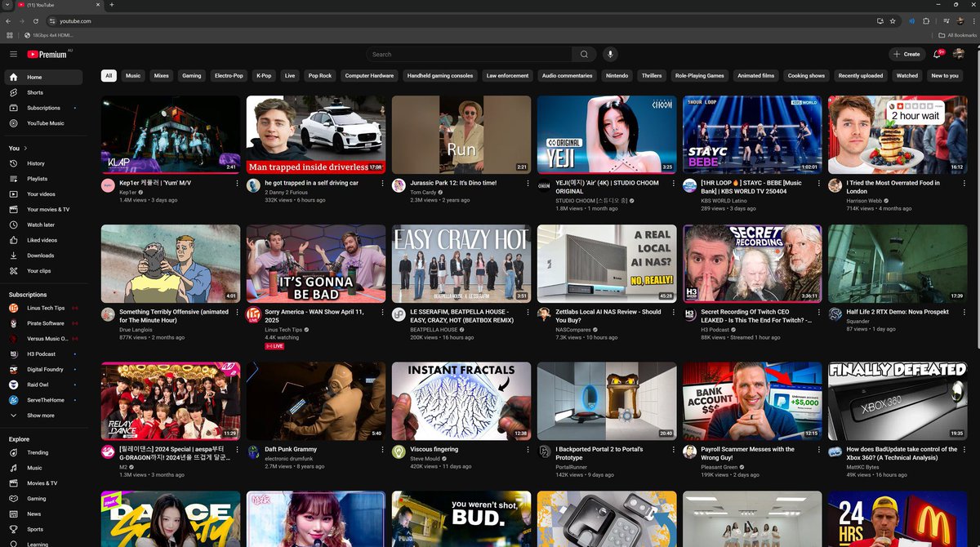This screenshot has width=980, height=547.
Task: Click the browser address bar
Action: click(457, 20)
